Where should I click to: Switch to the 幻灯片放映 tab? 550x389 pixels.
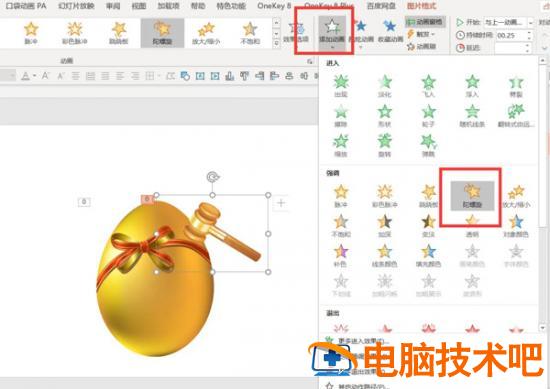tap(76, 6)
